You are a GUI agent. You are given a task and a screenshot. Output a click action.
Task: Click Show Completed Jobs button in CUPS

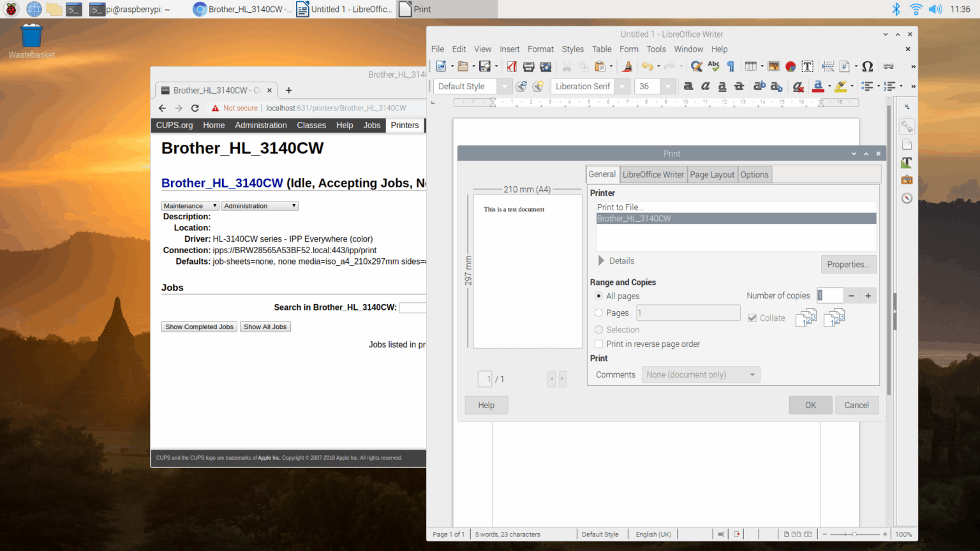tap(199, 327)
